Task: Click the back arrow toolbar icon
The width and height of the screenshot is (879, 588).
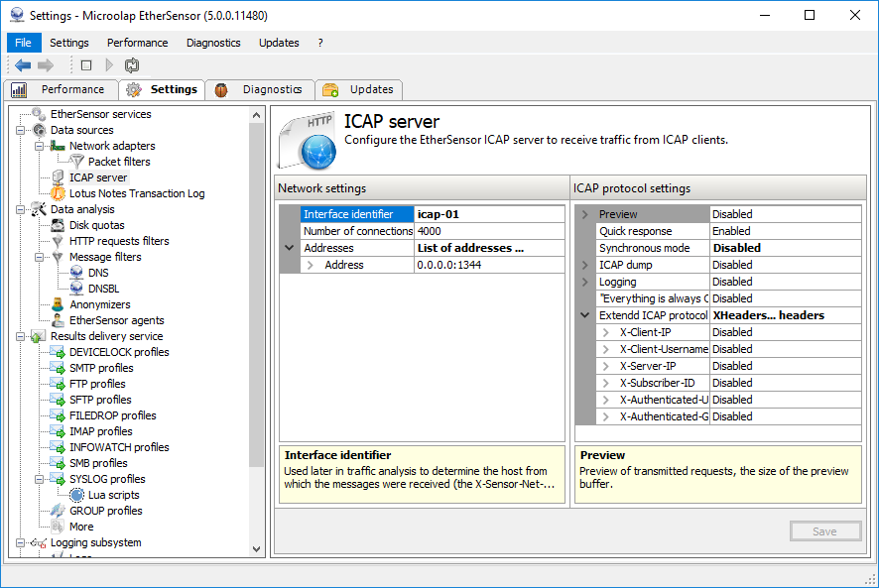Action: 23,65
